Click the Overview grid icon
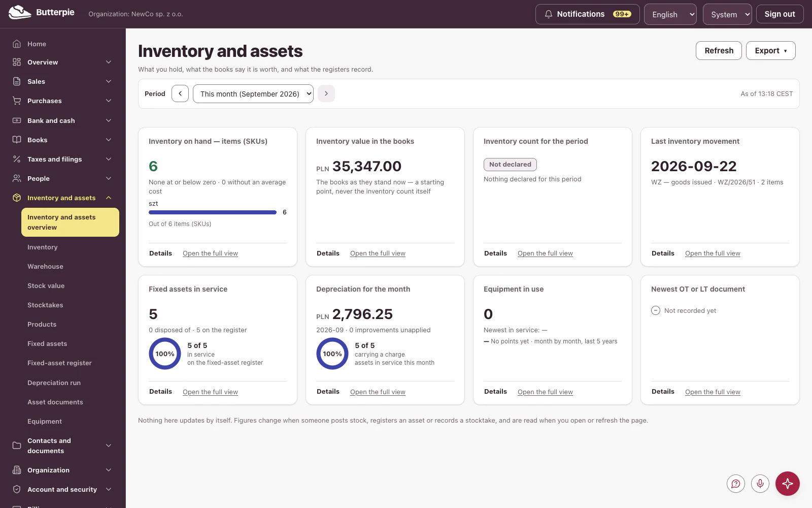 [17, 62]
